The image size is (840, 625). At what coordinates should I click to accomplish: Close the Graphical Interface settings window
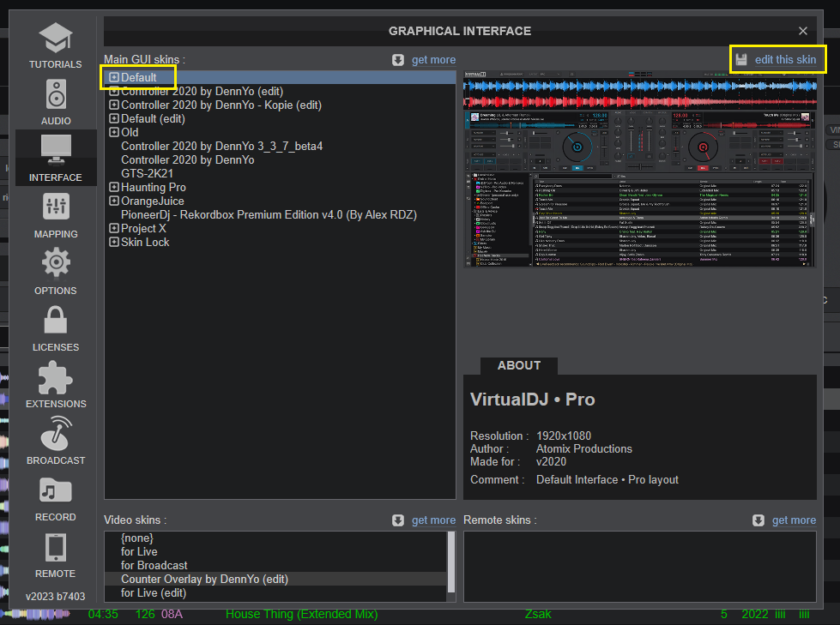802,31
